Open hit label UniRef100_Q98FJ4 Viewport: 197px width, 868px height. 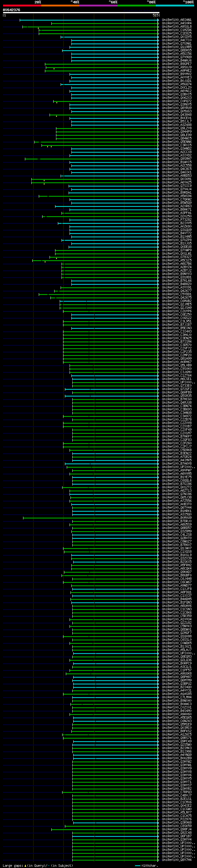[177, 829]
